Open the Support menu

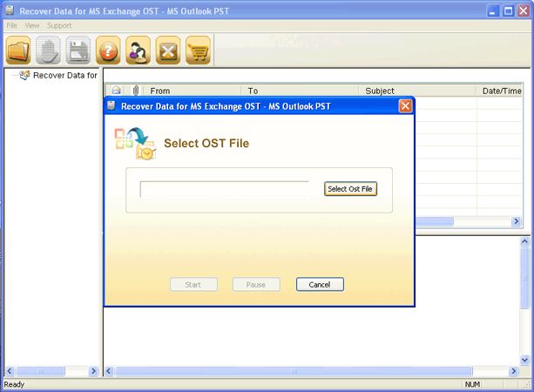pyautogui.click(x=59, y=25)
